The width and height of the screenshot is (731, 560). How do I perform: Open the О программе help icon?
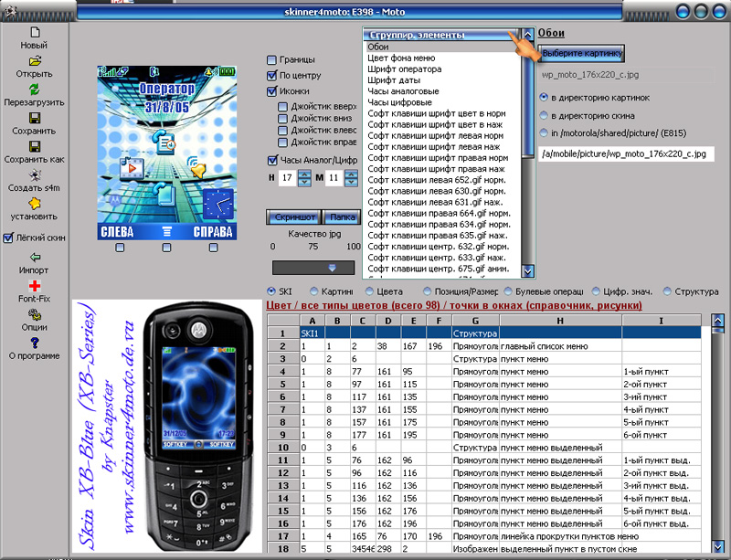click(x=35, y=343)
